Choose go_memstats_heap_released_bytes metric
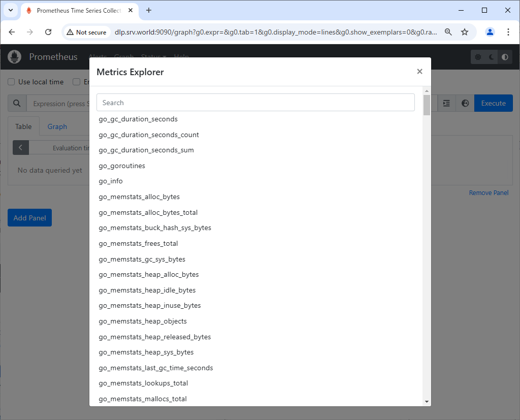Image resolution: width=520 pixels, height=420 pixels. (154, 337)
